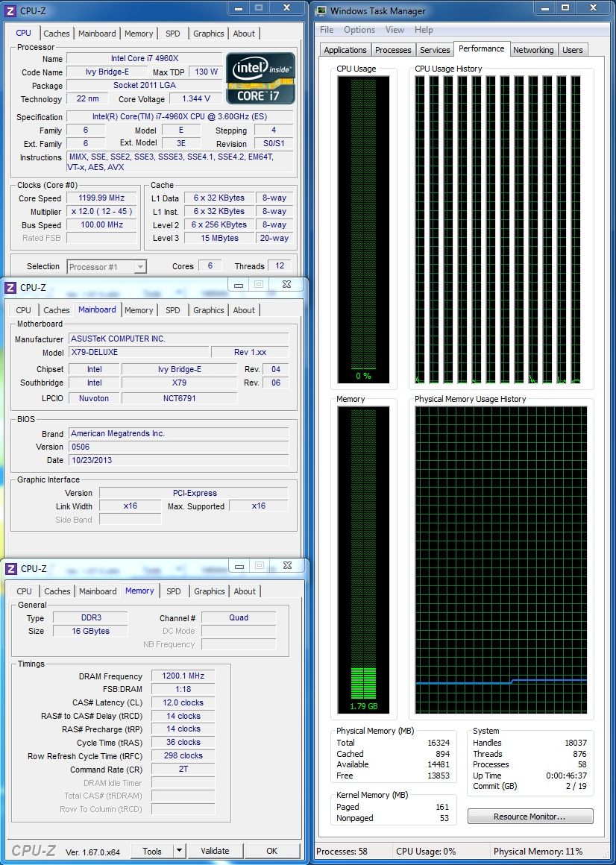Minimize the topmost CPU-Z processor window
This screenshot has width=616, height=865.
(x=237, y=8)
